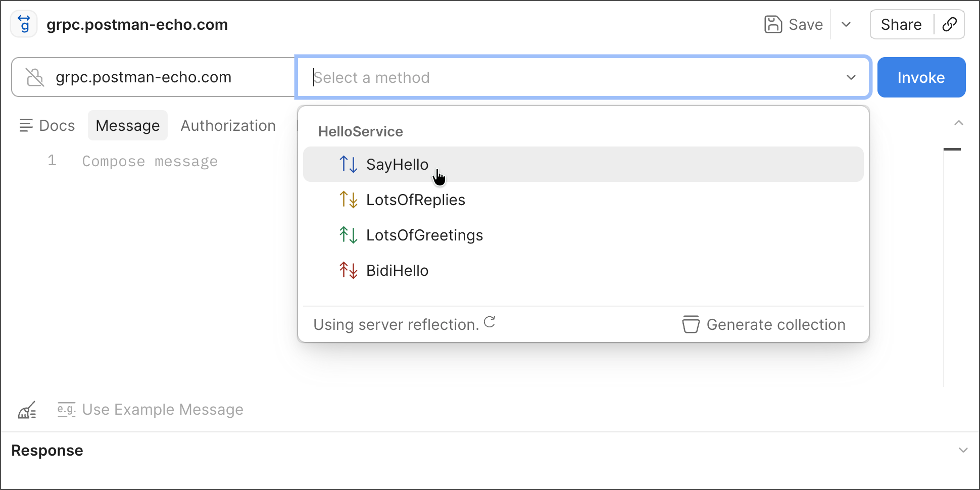Collapse the request pane with up chevron

click(x=959, y=123)
